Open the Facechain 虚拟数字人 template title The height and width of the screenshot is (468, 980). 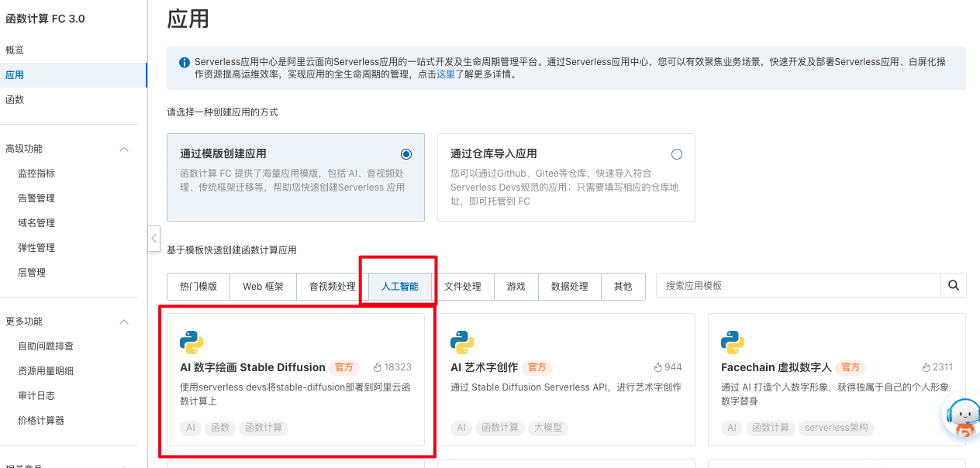coord(776,367)
